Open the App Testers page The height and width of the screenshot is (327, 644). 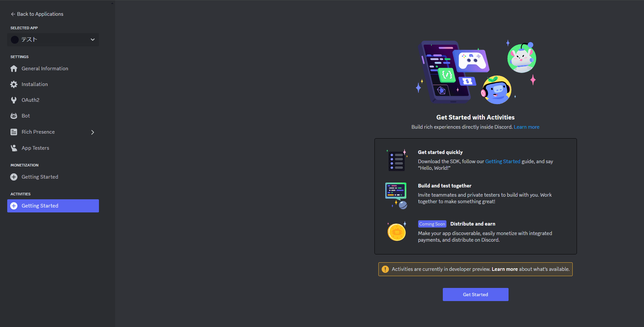point(53,148)
